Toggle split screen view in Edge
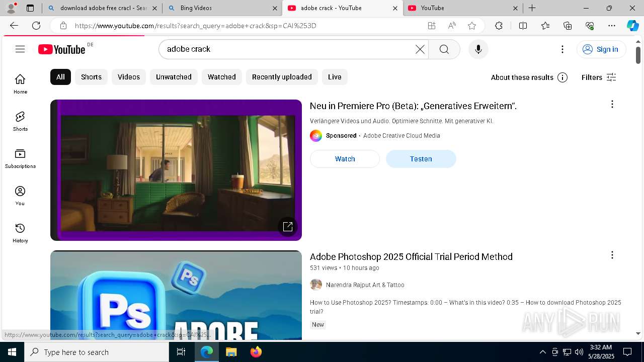Image resolution: width=644 pixels, height=362 pixels. (523, 26)
